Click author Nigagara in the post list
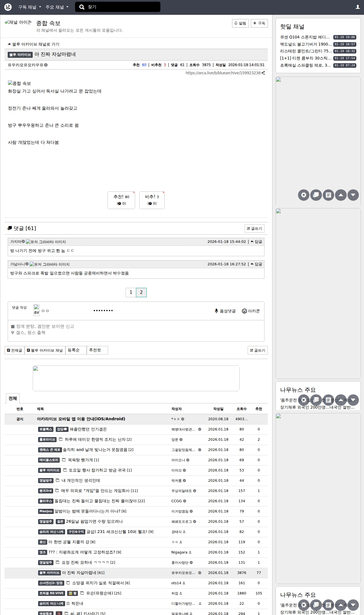 click(x=179, y=552)
